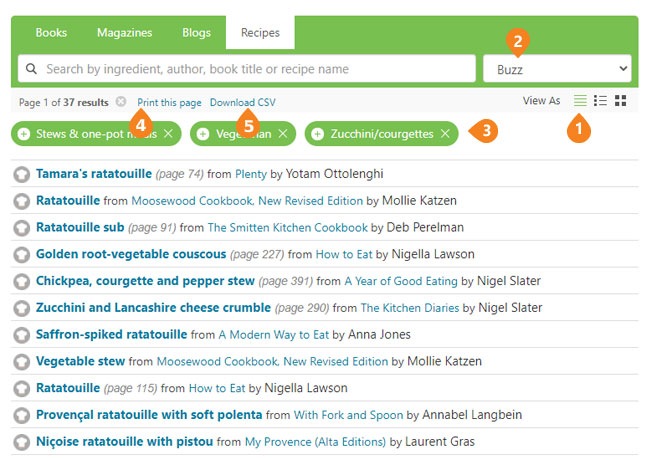Screen dimensions: 650x458
Task: Click the text "Annabel Langbein"
Action: (472, 414)
